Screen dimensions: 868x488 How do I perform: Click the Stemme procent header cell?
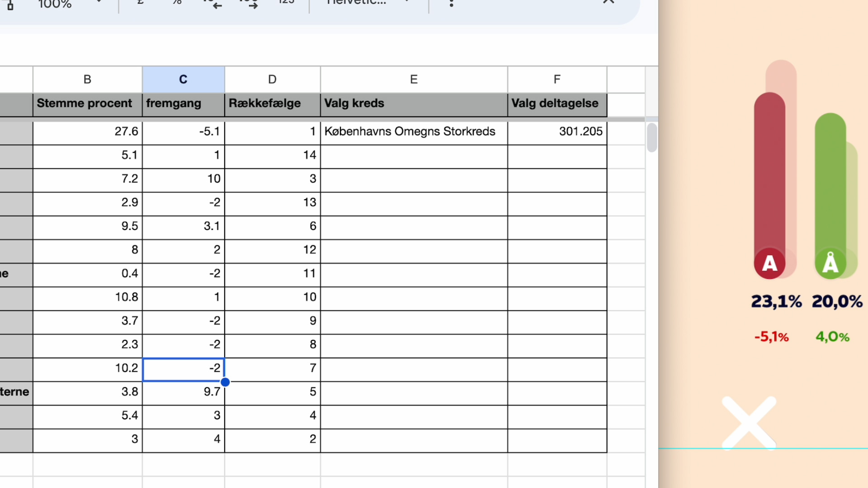point(87,103)
